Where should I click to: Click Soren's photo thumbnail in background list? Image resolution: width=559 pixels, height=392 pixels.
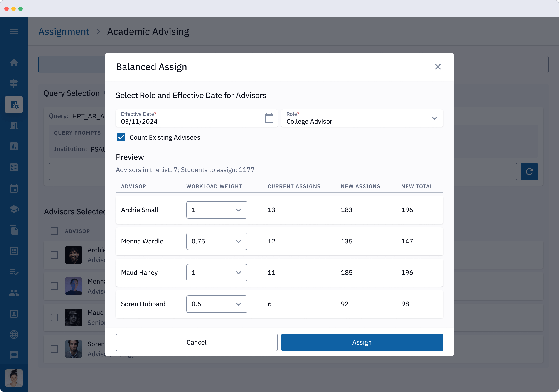(73, 349)
